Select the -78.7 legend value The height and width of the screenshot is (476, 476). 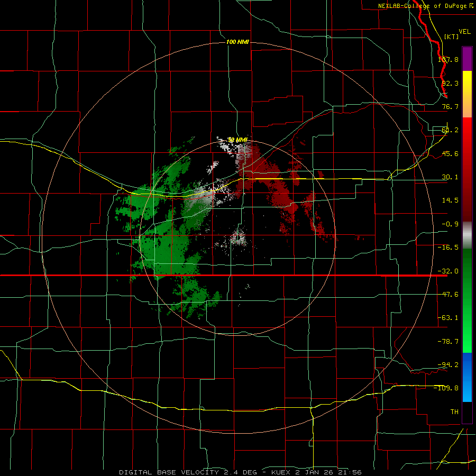448,342
